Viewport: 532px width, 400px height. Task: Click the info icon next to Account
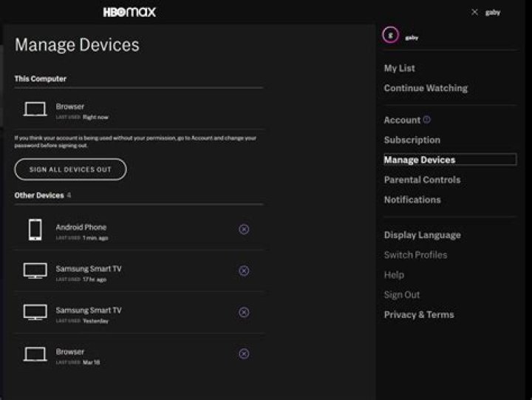[427, 119]
